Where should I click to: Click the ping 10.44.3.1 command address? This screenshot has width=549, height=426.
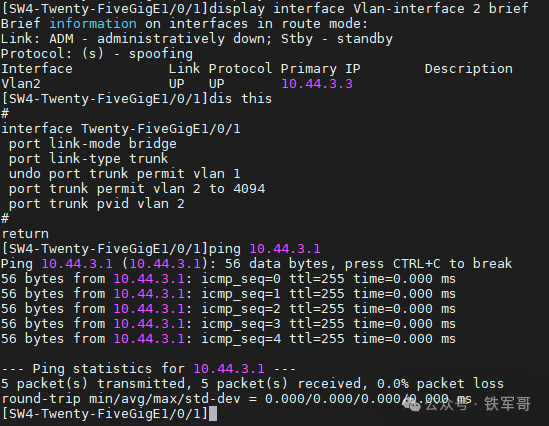(x=285, y=249)
